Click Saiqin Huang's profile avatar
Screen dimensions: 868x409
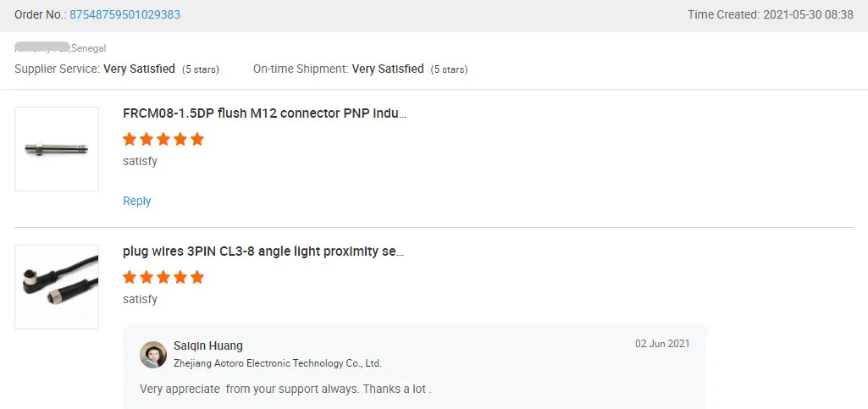pyautogui.click(x=153, y=355)
